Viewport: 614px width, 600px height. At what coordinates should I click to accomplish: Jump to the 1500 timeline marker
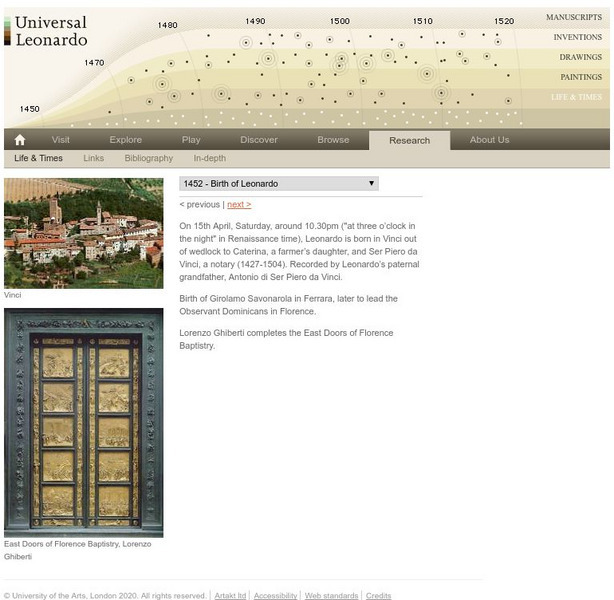340,21
